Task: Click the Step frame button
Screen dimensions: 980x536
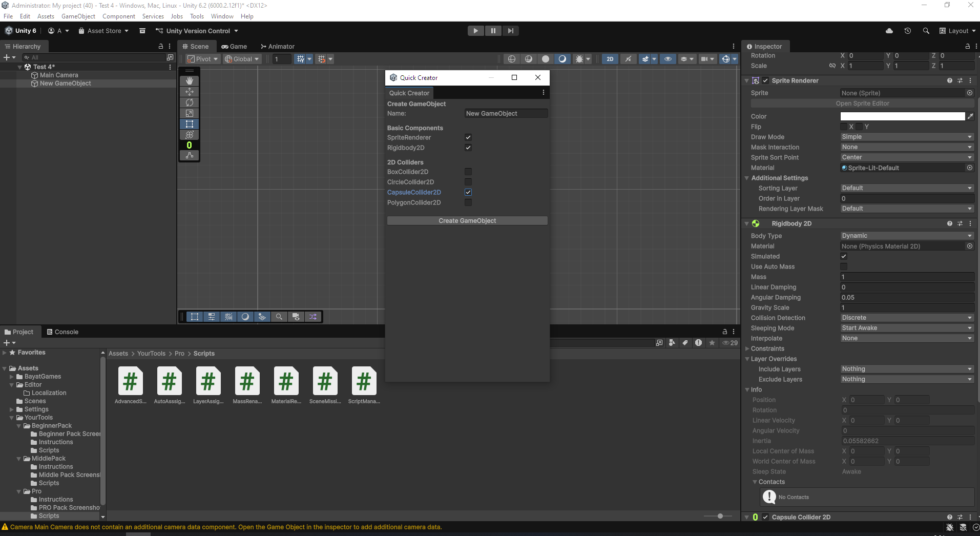Action: click(510, 31)
